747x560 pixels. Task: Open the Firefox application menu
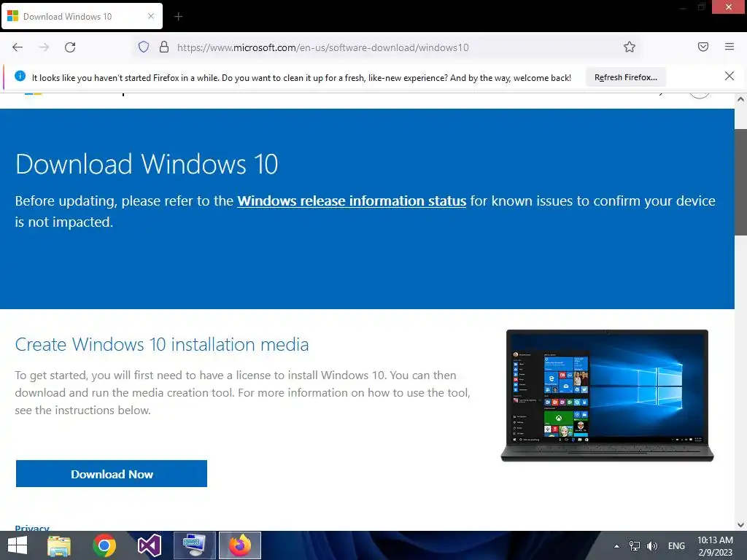(x=729, y=47)
